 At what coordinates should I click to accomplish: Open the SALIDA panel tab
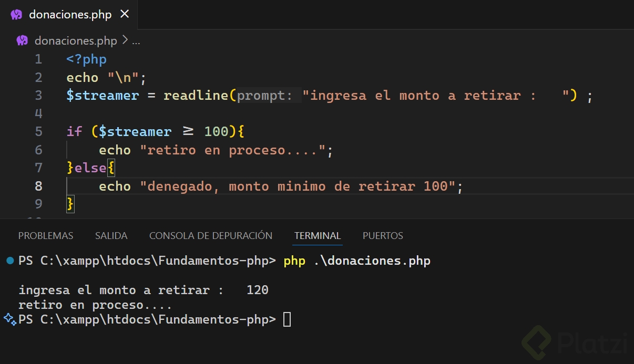point(111,236)
